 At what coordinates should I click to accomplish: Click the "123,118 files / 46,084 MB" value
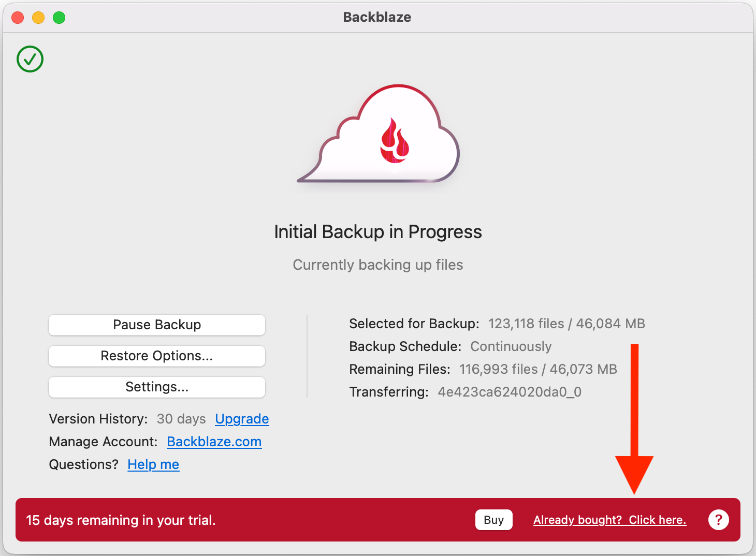[566, 324]
